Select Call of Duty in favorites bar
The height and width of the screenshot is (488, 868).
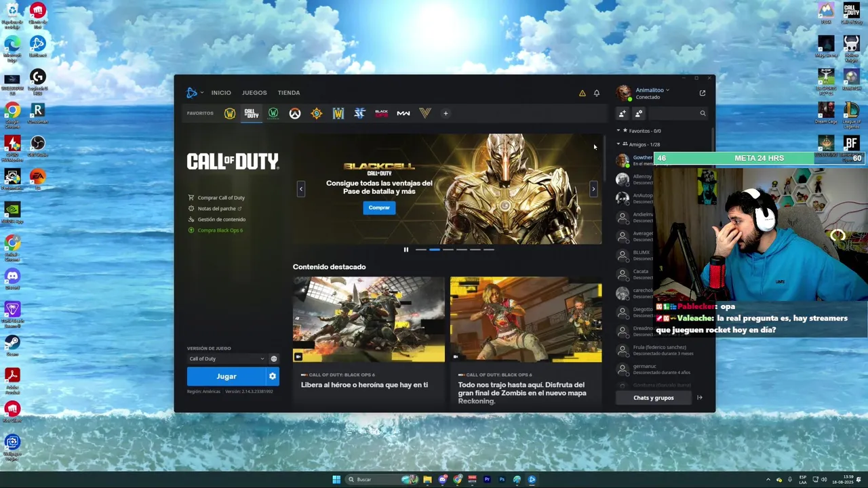click(252, 114)
